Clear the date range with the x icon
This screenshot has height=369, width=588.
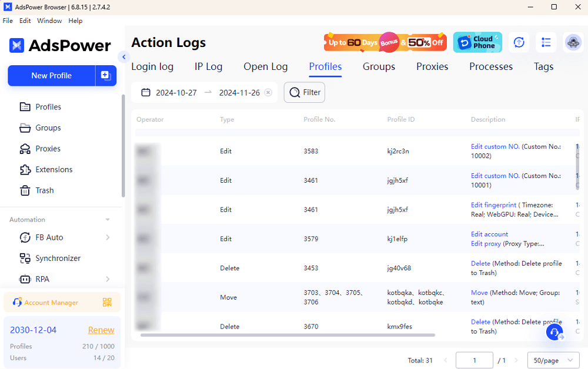(268, 93)
